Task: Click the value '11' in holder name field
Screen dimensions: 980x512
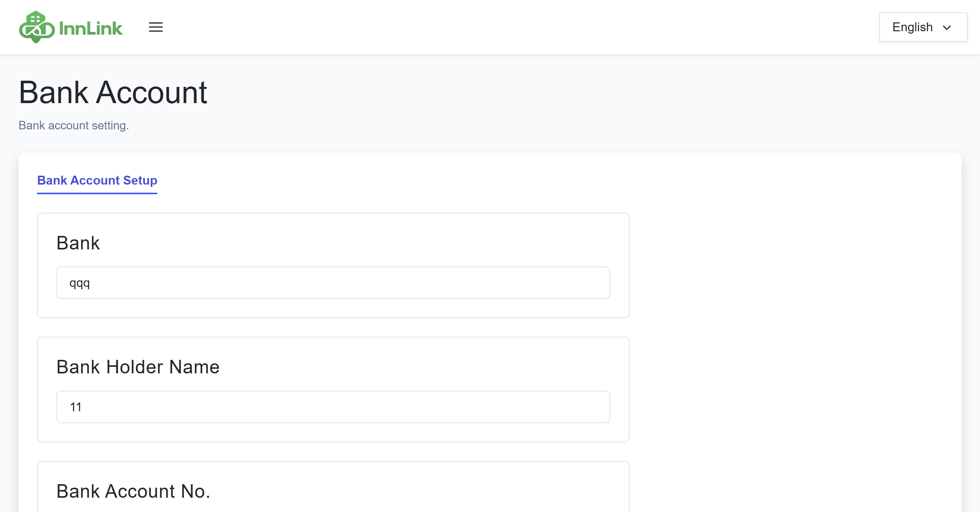Action: pyautogui.click(x=76, y=407)
